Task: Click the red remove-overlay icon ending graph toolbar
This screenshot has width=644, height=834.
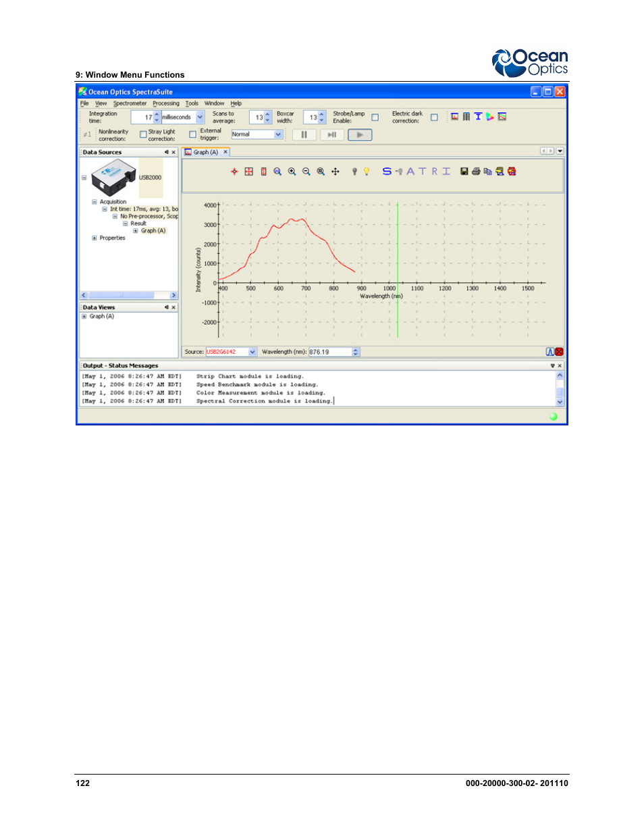Action: click(512, 172)
